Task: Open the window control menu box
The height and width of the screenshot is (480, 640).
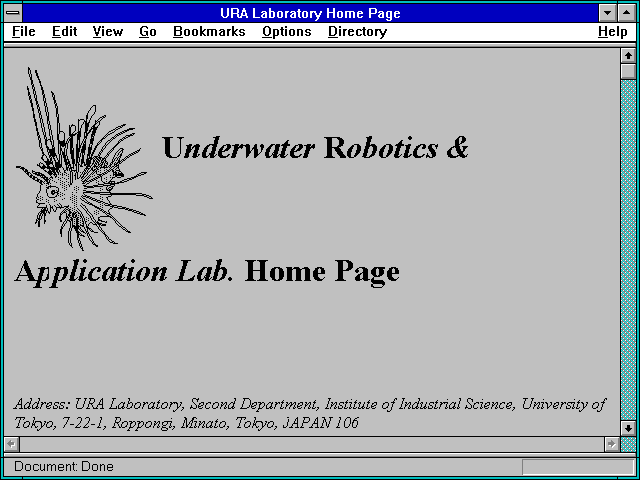Action: (13, 13)
